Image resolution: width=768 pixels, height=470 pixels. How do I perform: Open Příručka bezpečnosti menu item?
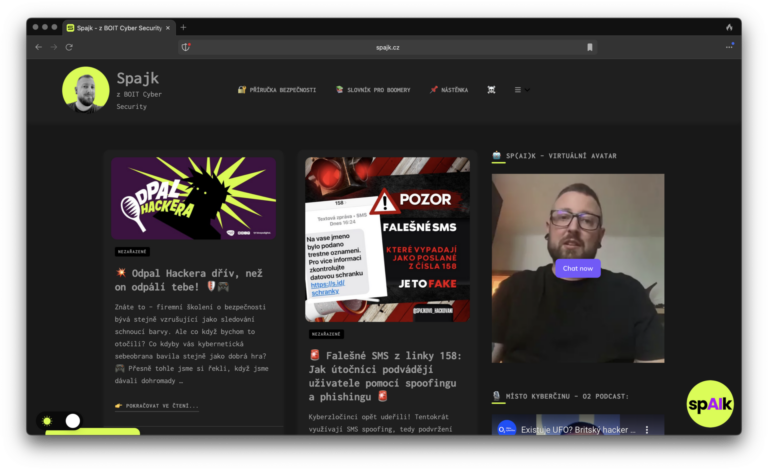click(277, 90)
